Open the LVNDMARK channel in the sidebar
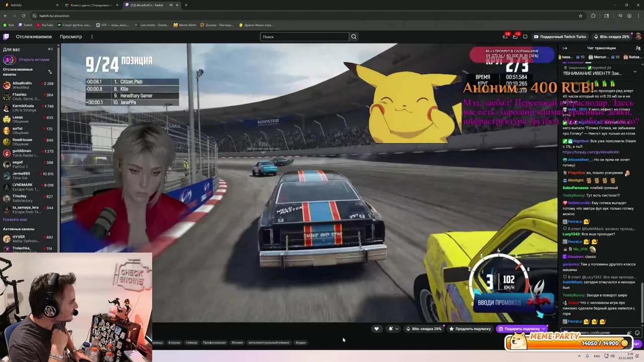This screenshot has width=644, height=362. 29,187
